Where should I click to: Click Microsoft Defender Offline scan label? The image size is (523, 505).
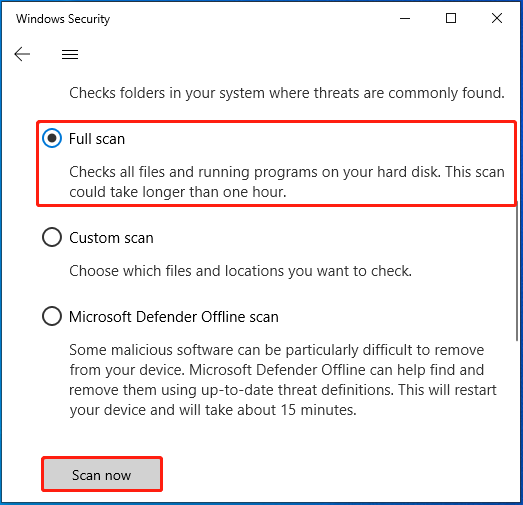pos(174,317)
